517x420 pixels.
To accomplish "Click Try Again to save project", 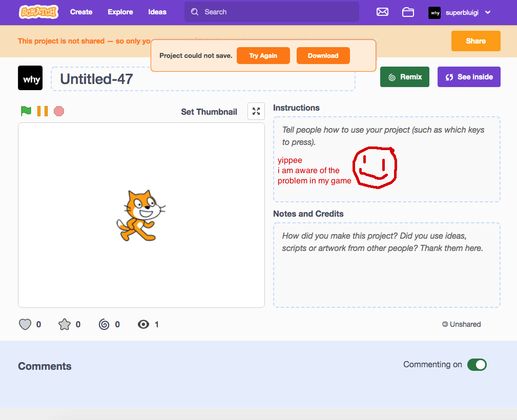I will click(263, 56).
